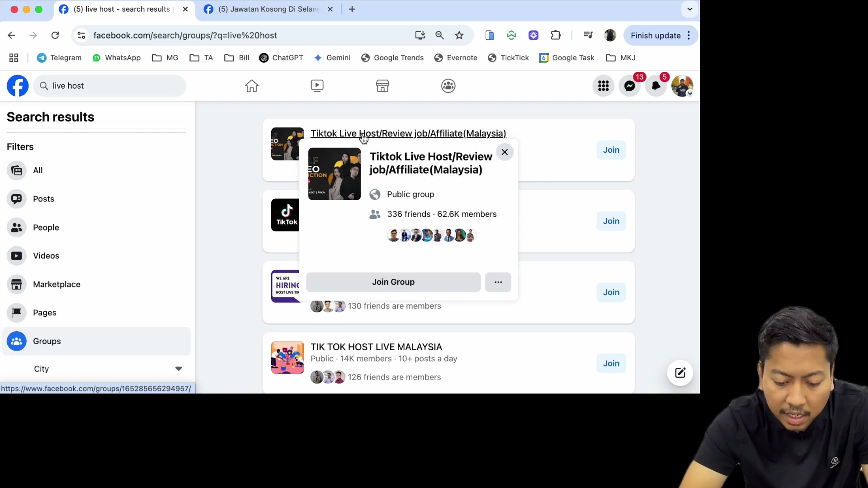
Task: Open the TIK TOK HOST LIVE MALAYSIA link
Action: tap(376, 347)
